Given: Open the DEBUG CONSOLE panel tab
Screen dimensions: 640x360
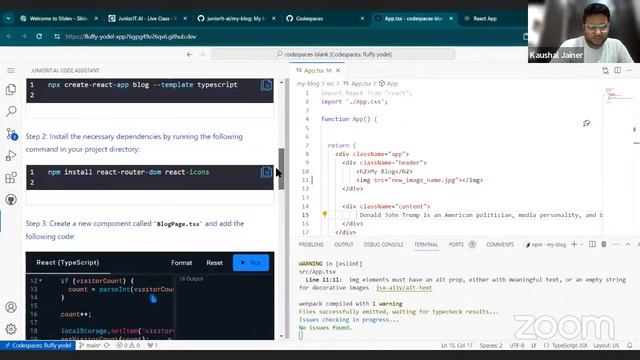Looking at the screenshot, I should coord(384,244).
